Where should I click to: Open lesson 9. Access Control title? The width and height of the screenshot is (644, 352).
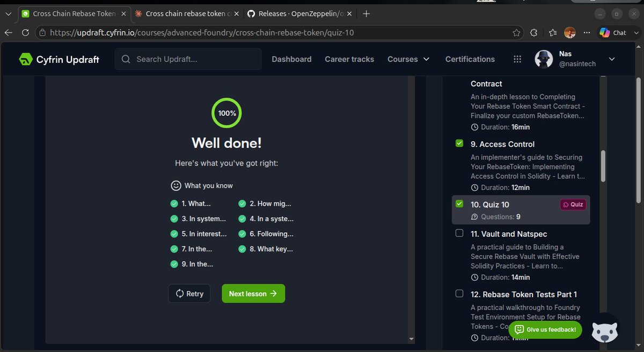(x=503, y=144)
